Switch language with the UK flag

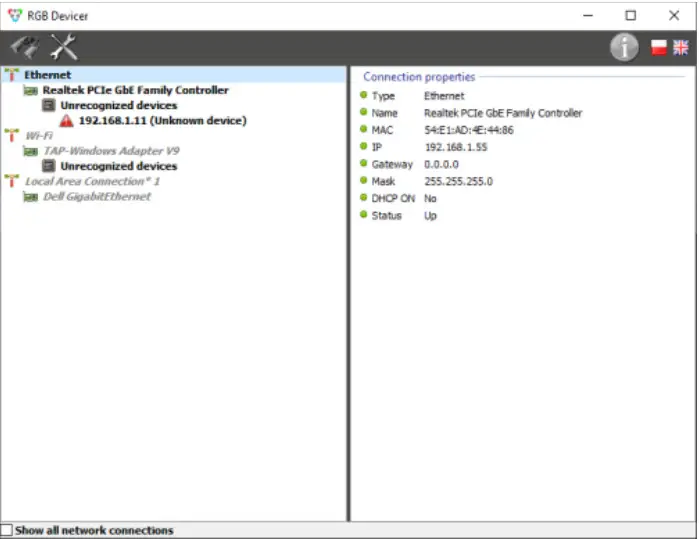681,47
